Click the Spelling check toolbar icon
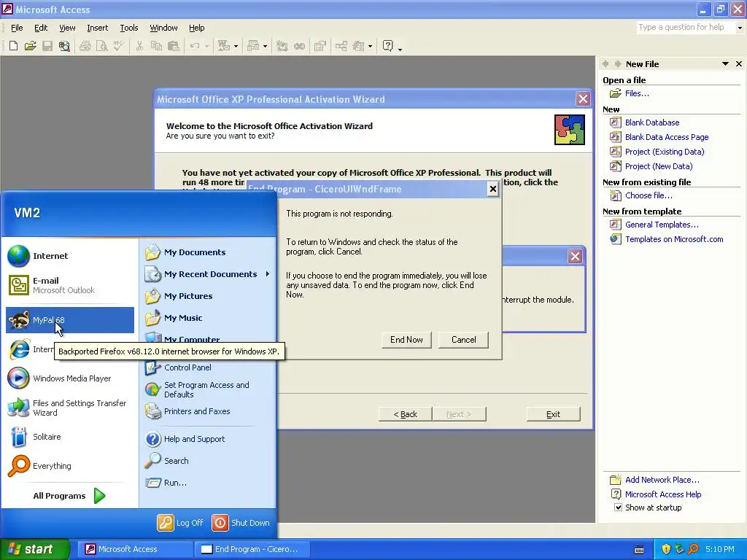The image size is (747, 560). pyautogui.click(x=119, y=46)
